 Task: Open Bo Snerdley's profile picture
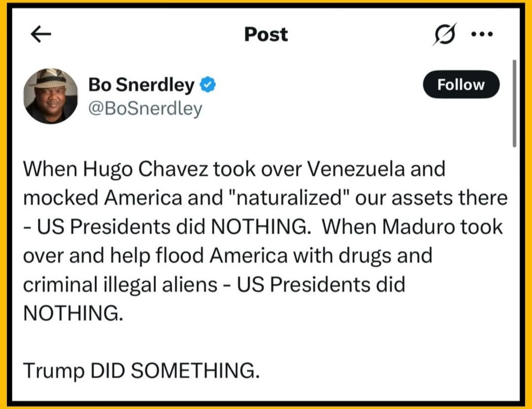tap(51, 96)
